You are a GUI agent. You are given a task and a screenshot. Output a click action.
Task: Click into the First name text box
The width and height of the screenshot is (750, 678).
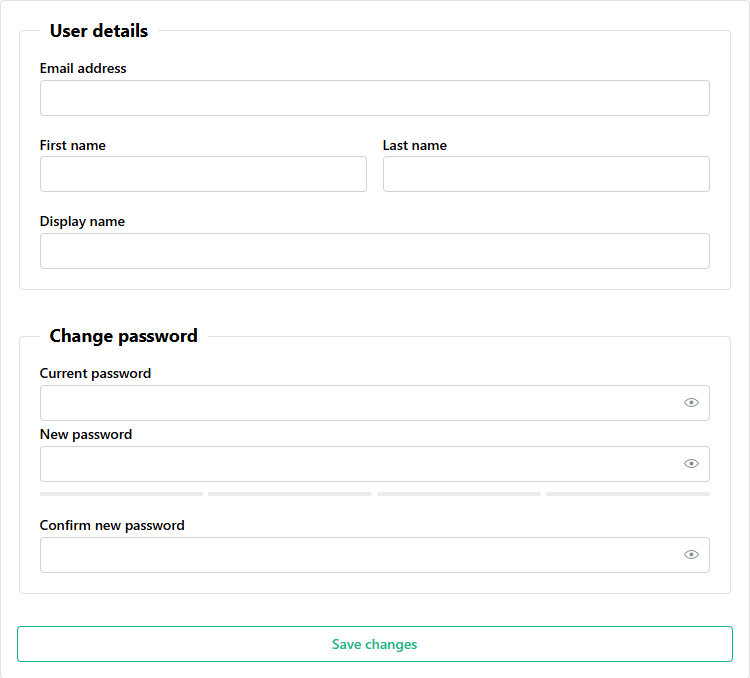[203, 174]
